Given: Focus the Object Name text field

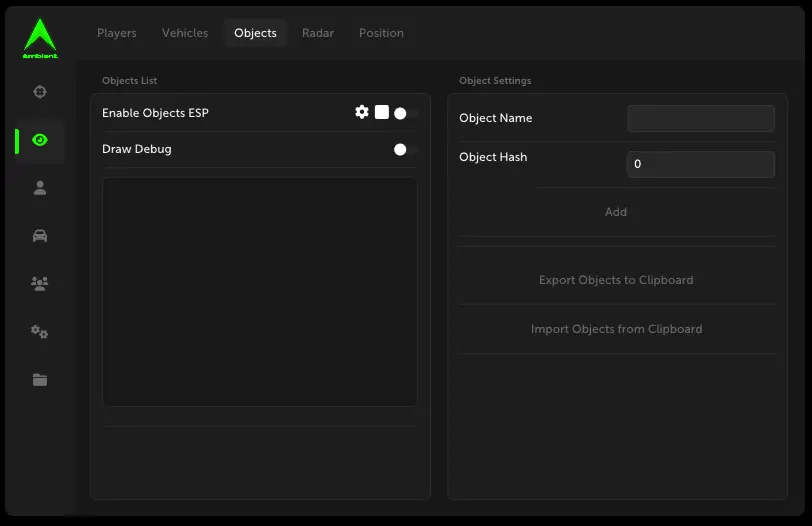Looking at the screenshot, I should coord(700,118).
